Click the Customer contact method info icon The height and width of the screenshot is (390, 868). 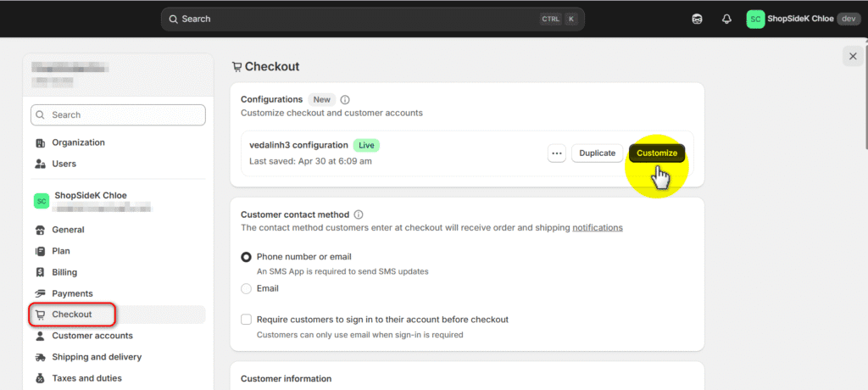pos(359,214)
